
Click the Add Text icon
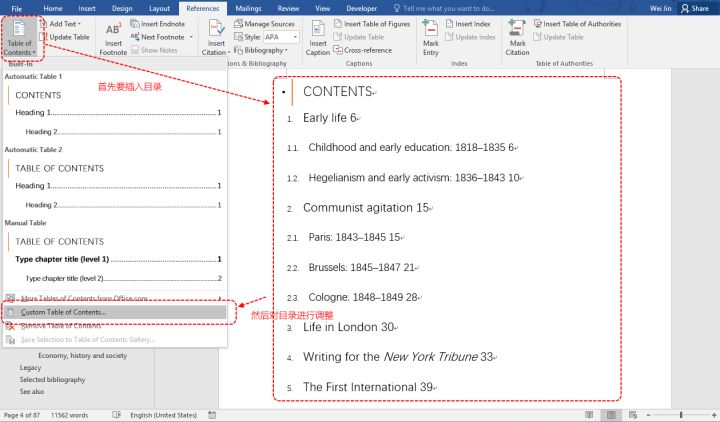pos(43,23)
